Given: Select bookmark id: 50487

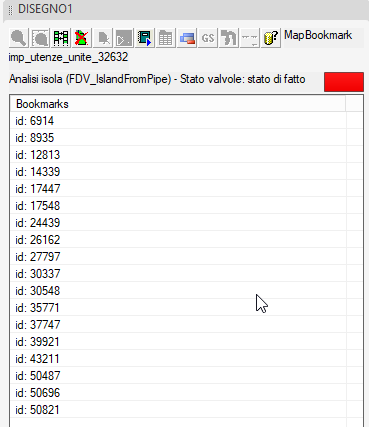Looking at the screenshot, I should 178,376.
